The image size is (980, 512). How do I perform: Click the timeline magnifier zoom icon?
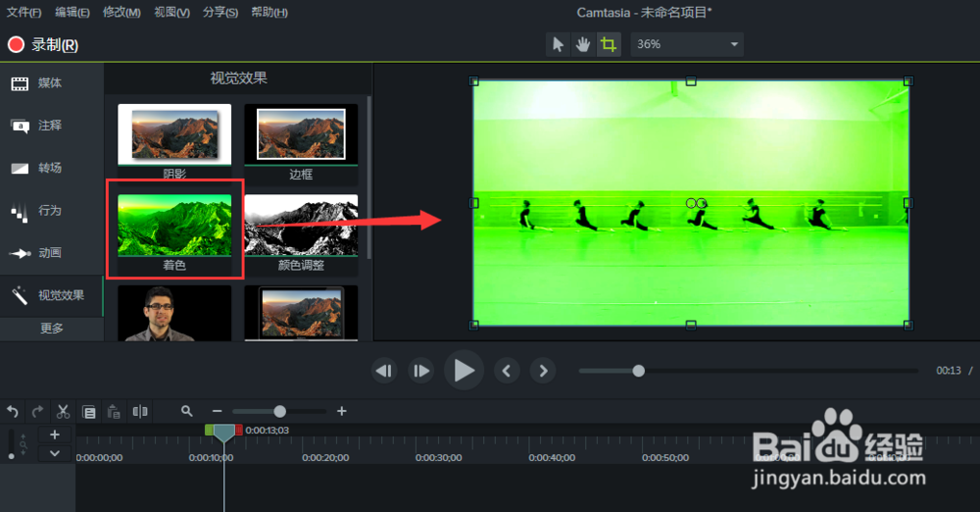click(x=186, y=411)
